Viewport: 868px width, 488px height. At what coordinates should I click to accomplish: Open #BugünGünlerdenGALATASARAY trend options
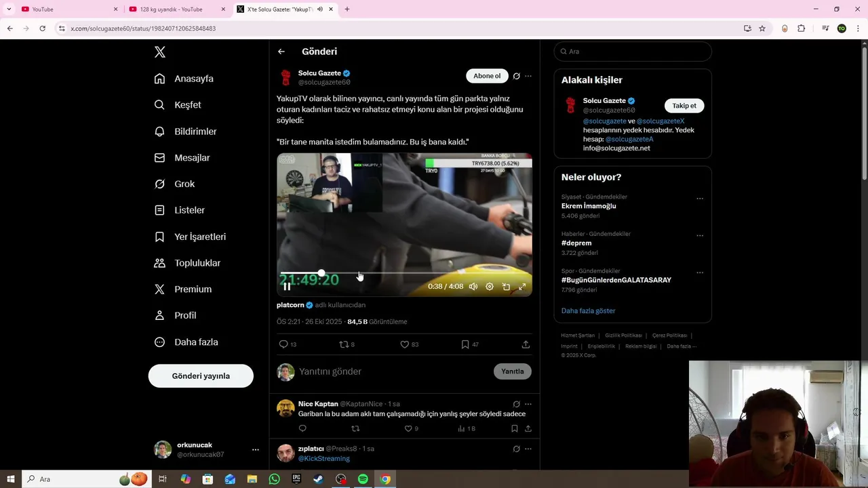700,272
